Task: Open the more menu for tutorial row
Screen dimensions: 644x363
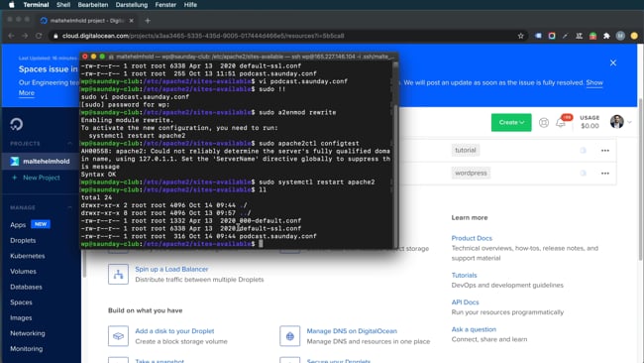Action: (605, 151)
